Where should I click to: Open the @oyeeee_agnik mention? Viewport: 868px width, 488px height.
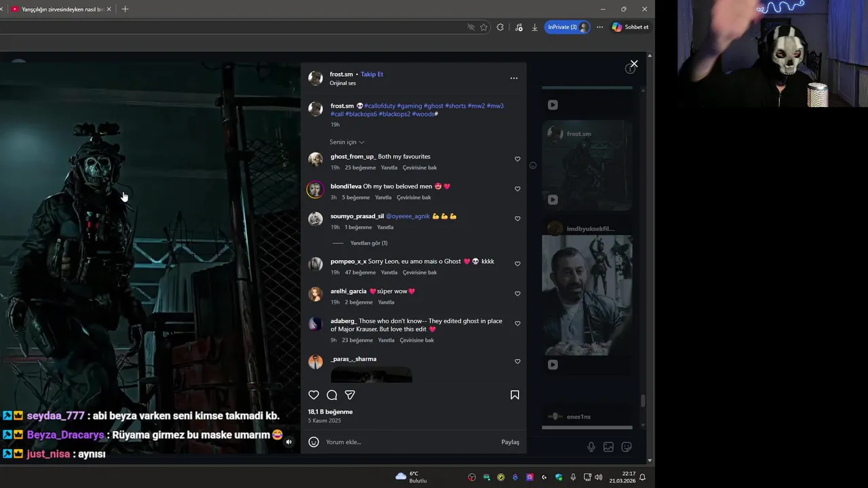[408, 216]
